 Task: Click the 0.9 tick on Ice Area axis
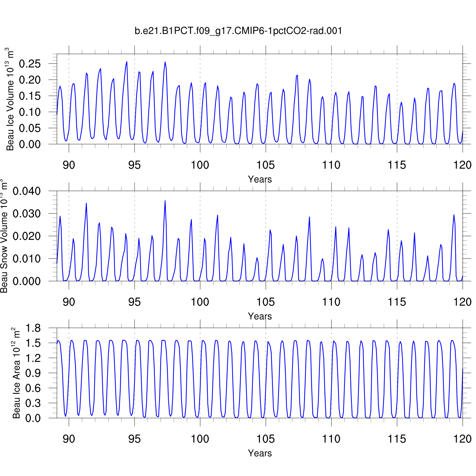[x=33, y=373]
